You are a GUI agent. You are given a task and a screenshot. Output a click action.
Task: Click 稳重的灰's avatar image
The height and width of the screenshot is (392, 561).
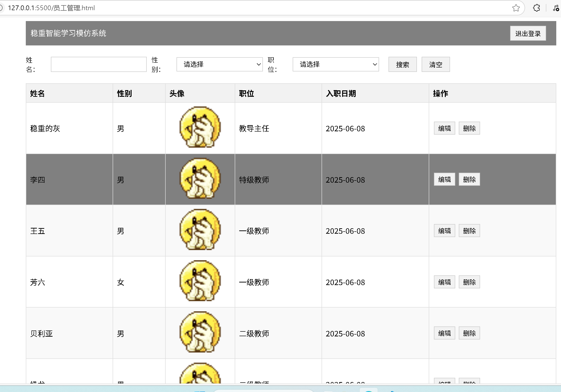pos(200,127)
